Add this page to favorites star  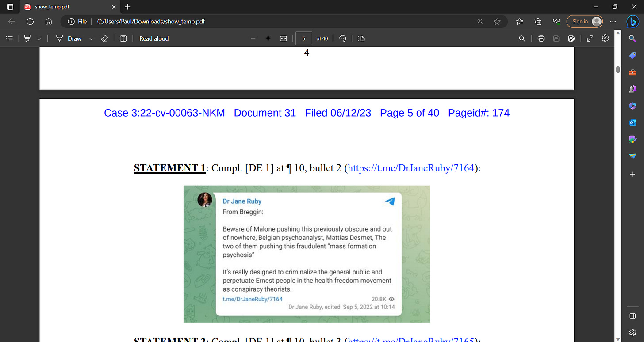point(497,21)
